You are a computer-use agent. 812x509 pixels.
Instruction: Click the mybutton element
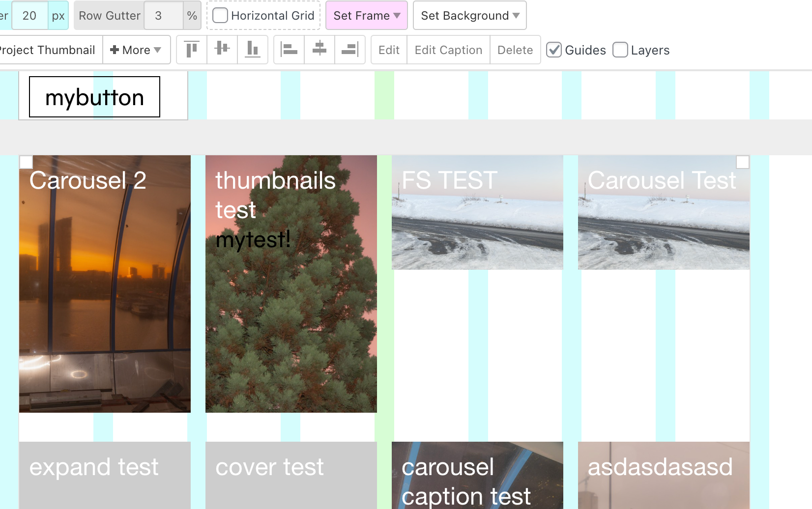tap(94, 97)
